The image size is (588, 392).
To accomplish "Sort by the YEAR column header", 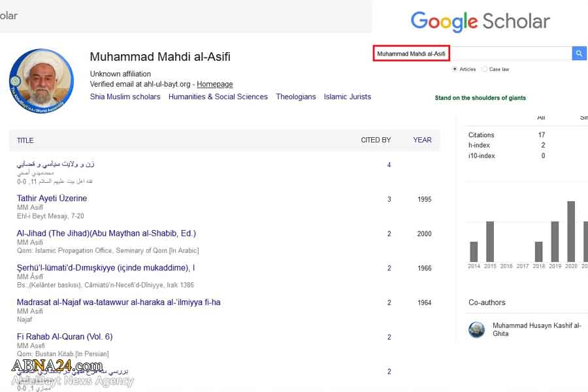I will (x=422, y=140).
